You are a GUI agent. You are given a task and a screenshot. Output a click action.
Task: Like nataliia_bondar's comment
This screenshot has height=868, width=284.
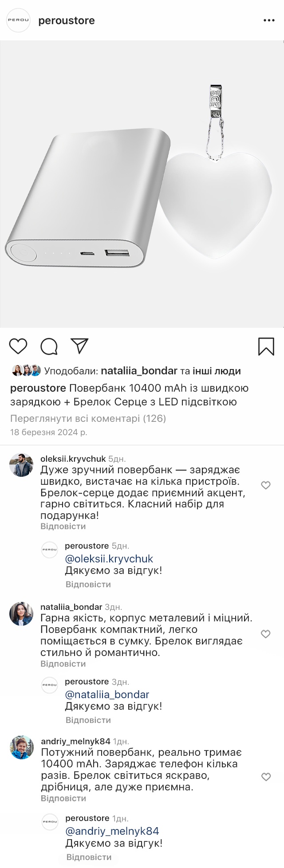pyautogui.click(x=266, y=634)
